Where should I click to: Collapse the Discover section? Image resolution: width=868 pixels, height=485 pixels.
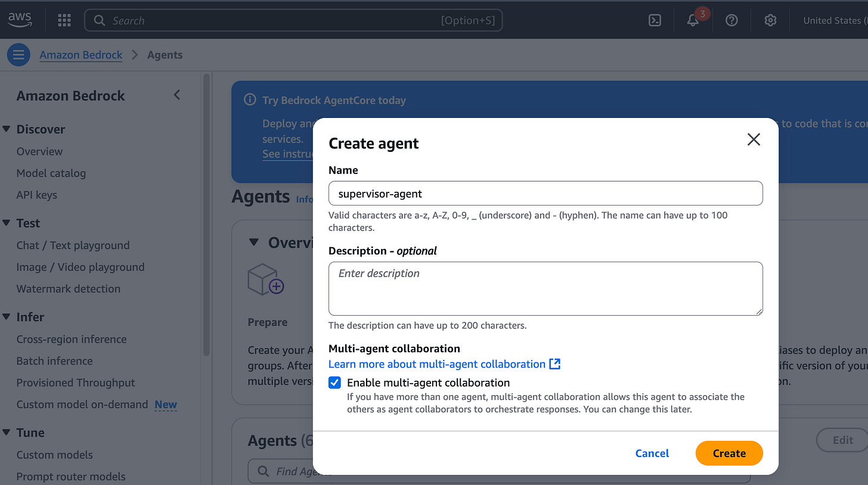coord(7,129)
